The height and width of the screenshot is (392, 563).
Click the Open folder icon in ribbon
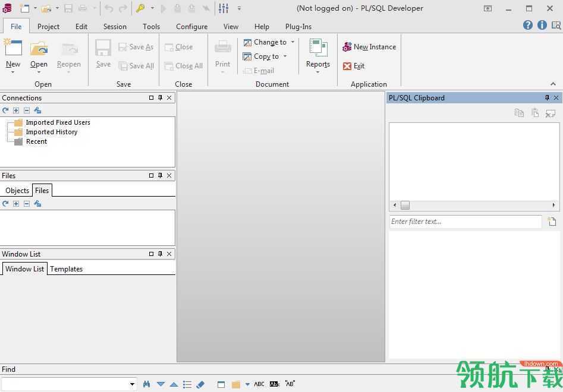pos(39,49)
